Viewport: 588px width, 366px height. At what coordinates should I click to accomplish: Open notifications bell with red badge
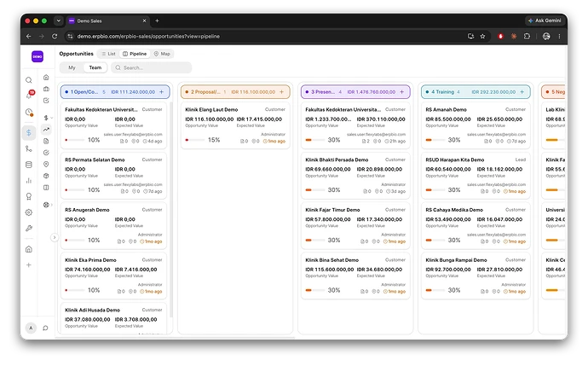tap(29, 96)
